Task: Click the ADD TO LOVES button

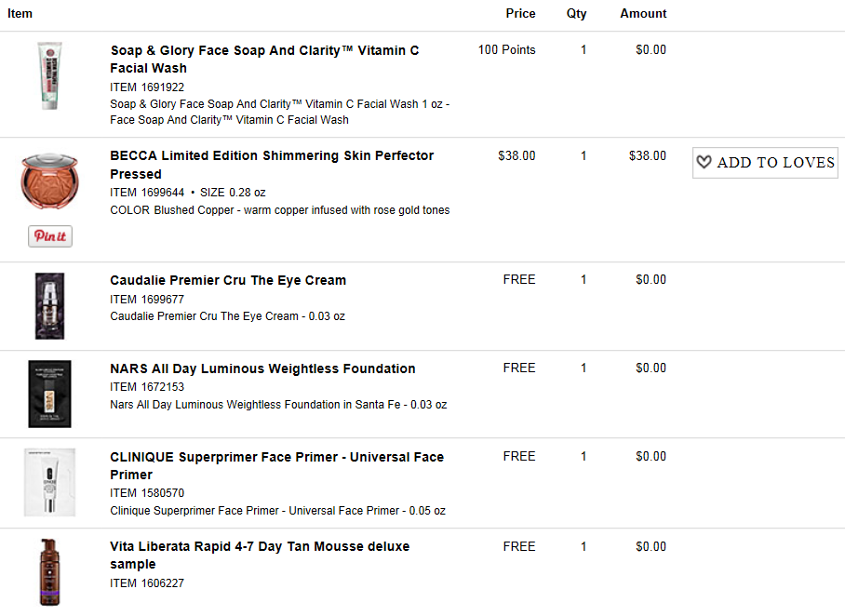Action: pos(765,162)
